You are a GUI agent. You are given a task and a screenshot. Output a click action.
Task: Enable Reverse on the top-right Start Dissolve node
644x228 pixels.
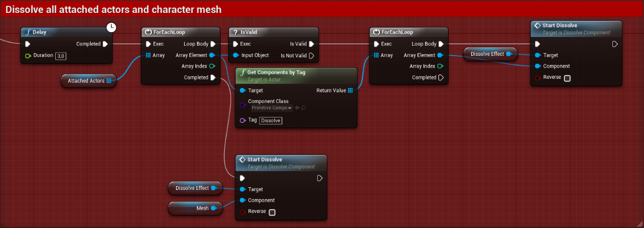(x=567, y=78)
